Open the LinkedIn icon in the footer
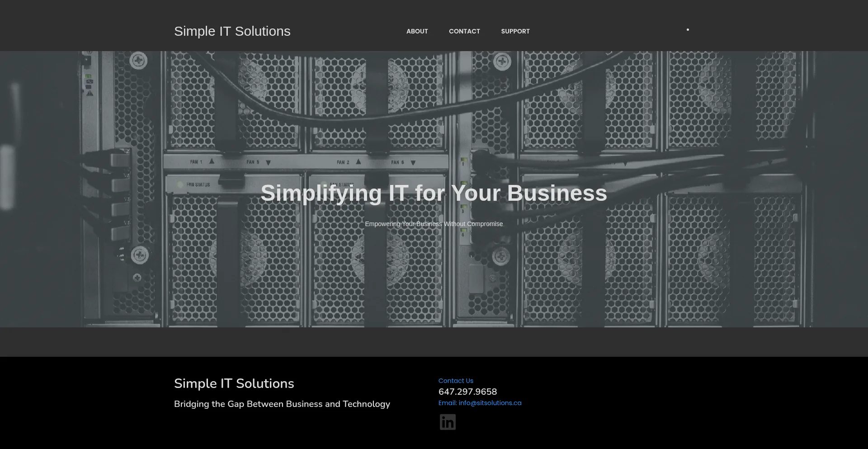The width and height of the screenshot is (868, 449). pos(448,422)
